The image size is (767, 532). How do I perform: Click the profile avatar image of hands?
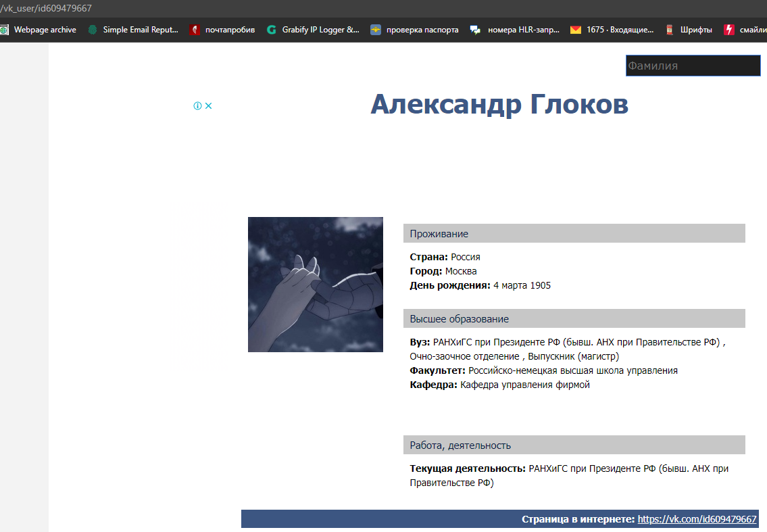[316, 285]
